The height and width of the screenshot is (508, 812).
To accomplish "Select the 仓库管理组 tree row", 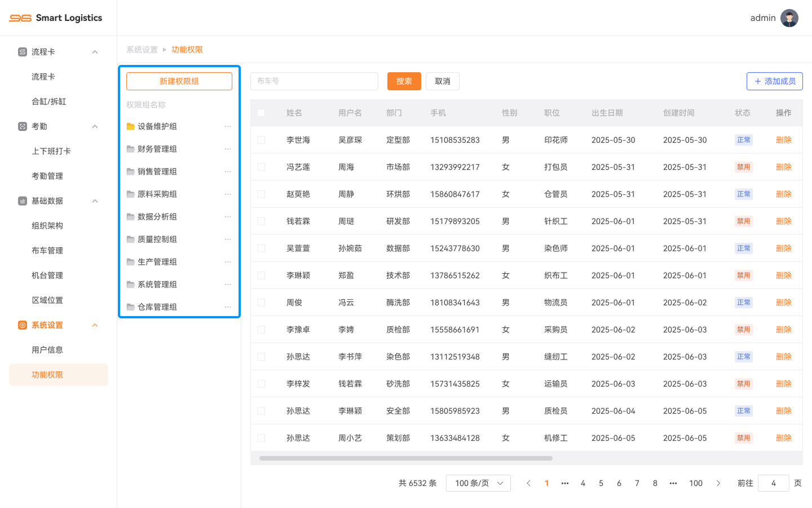I will 179,307.
